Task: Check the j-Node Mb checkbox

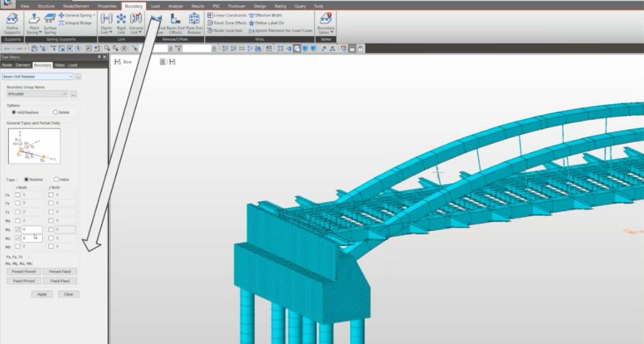Action: pyautogui.click(x=51, y=247)
